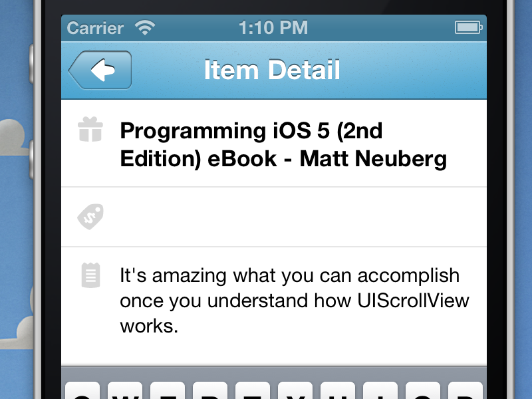Click the Wi-Fi signal icon in status bar
Image resolution: width=532 pixels, height=399 pixels.
click(144, 28)
